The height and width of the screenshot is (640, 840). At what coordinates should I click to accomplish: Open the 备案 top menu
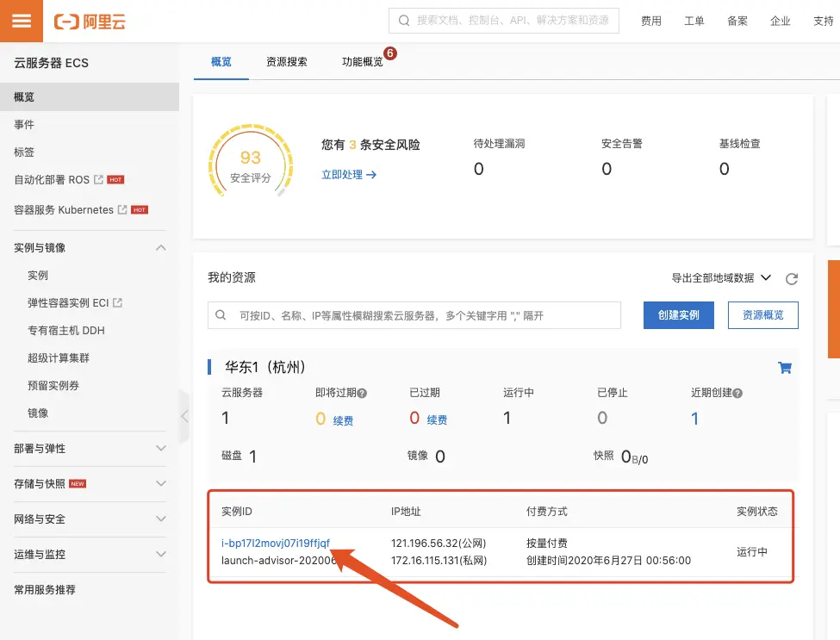click(x=737, y=21)
